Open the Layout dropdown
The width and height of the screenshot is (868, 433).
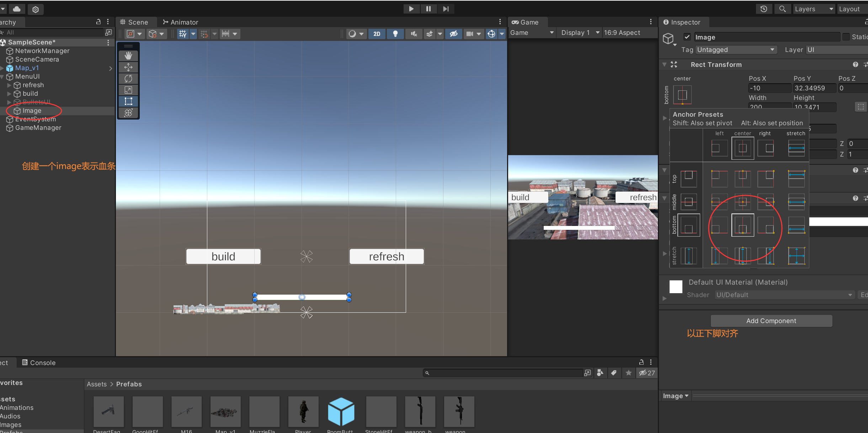[852, 9]
